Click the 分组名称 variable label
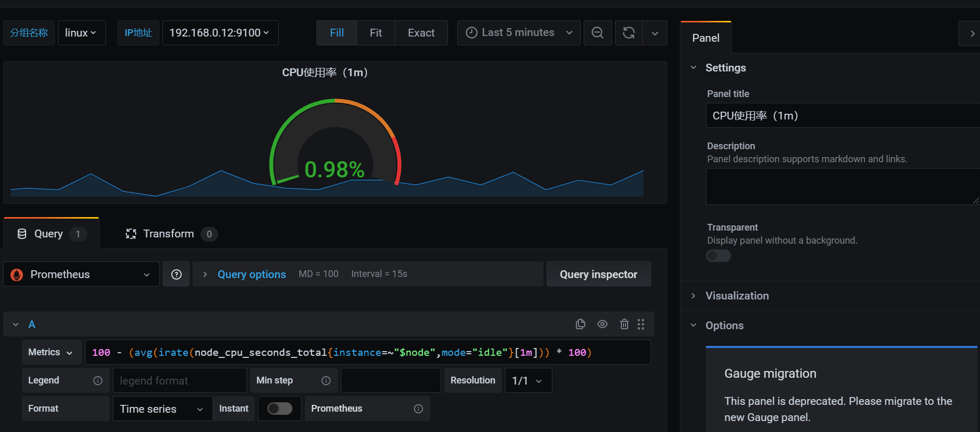Viewport: 980px width, 432px height. click(x=29, y=33)
